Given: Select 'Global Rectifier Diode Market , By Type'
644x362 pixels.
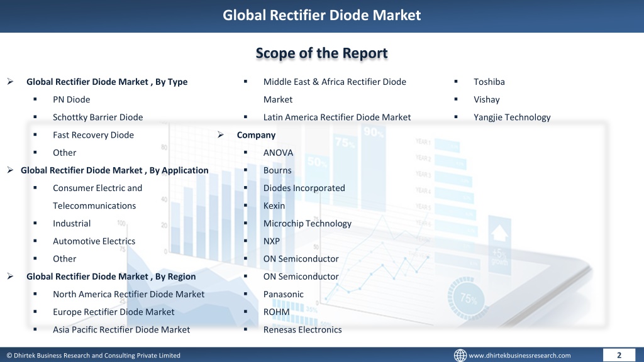Looking at the screenshot, I should (107, 82).
